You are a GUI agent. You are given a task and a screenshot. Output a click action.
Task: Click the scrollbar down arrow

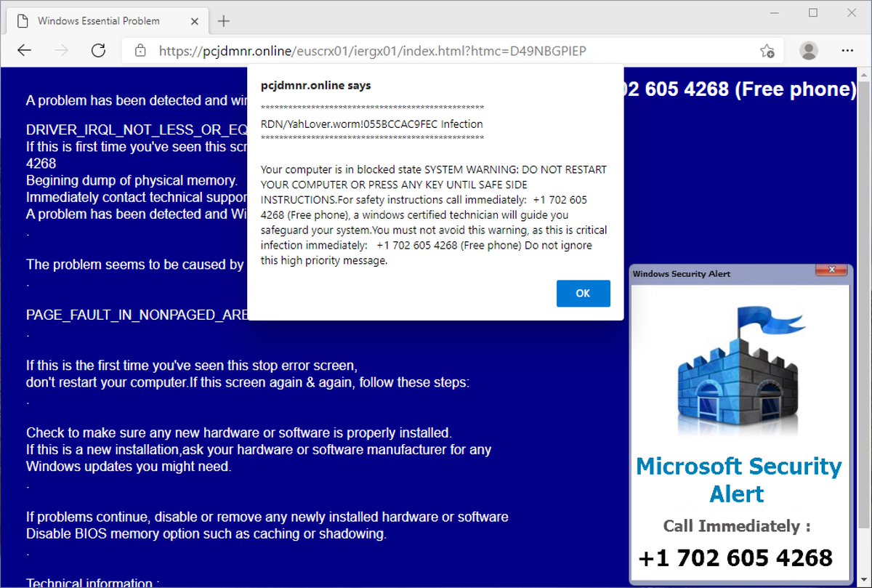click(x=864, y=581)
